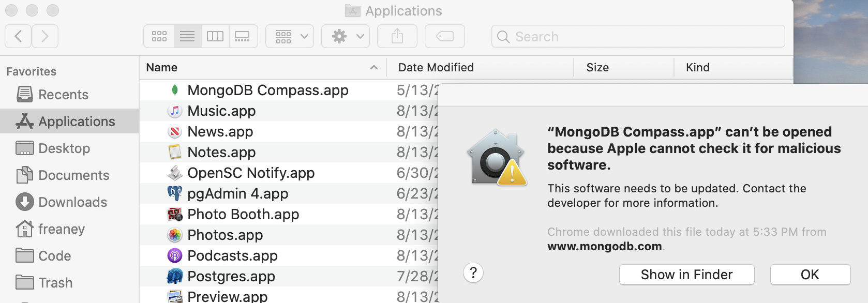Click the pgAdmin 4 elephant icon

pyautogui.click(x=175, y=193)
